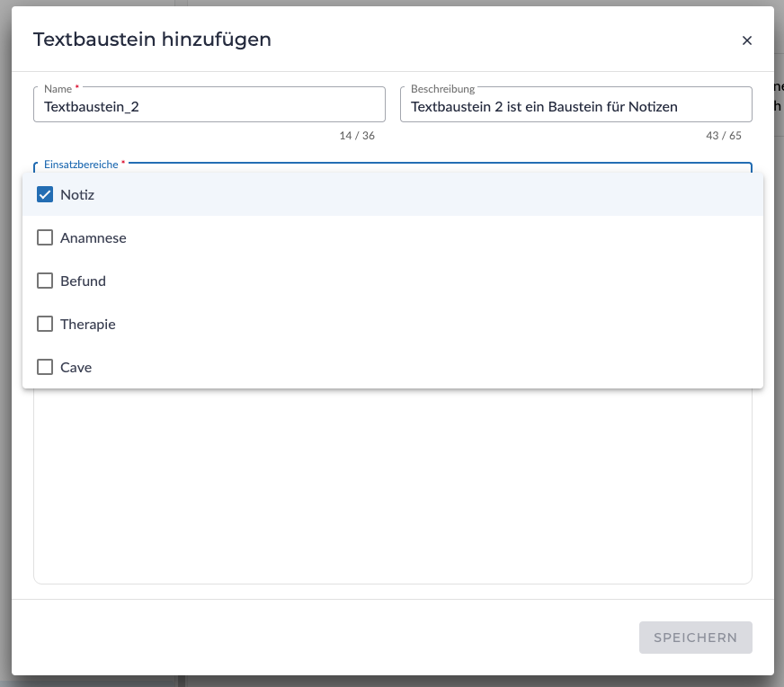
Task: Mark the Cave checkbox
Action: (x=45, y=367)
